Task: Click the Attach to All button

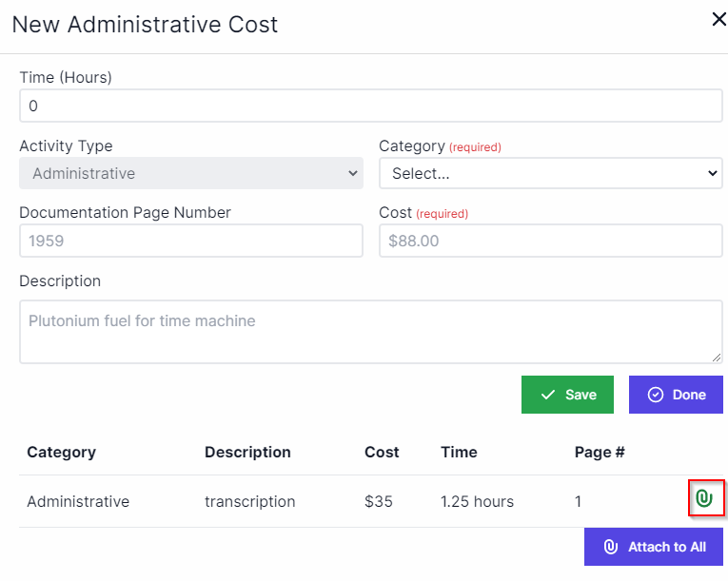Action: 654,547
